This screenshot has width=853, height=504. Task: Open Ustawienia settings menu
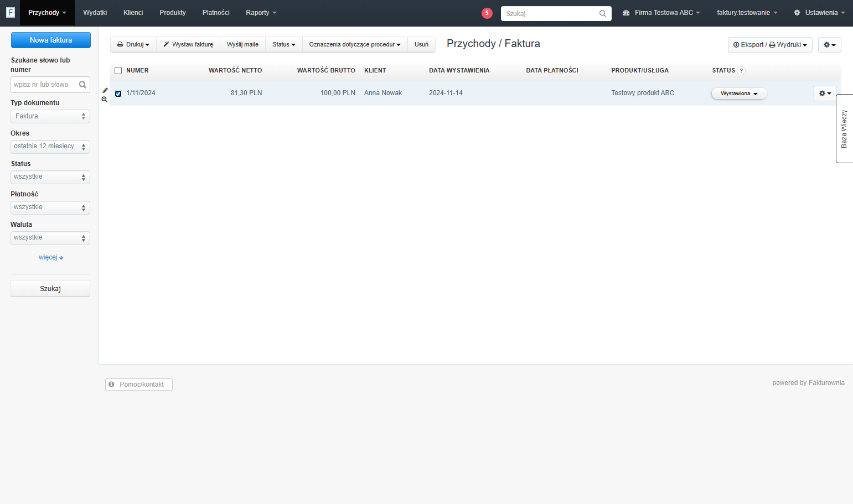click(819, 13)
